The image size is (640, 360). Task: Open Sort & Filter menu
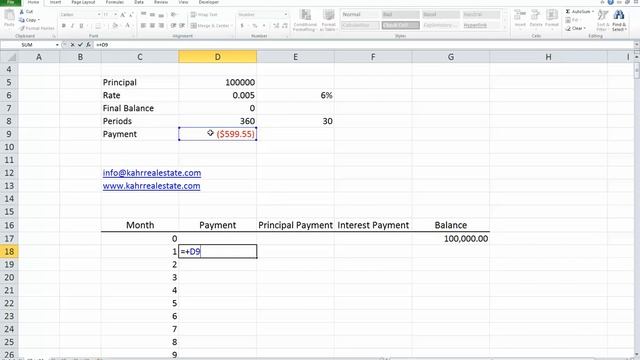pyautogui.click(x=602, y=20)
